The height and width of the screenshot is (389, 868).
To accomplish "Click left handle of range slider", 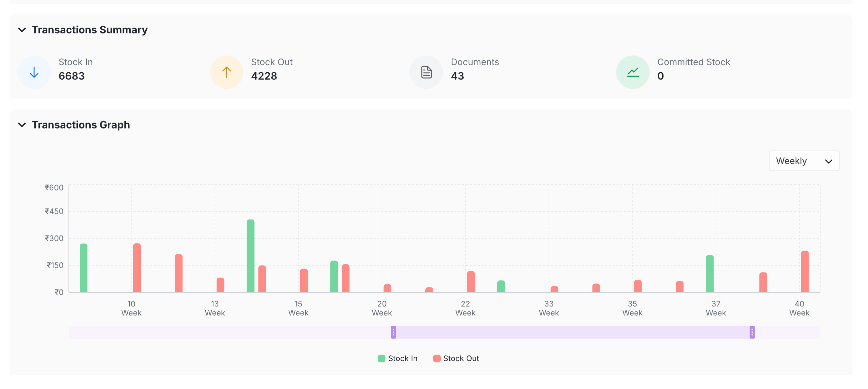I will pos(393,332).
